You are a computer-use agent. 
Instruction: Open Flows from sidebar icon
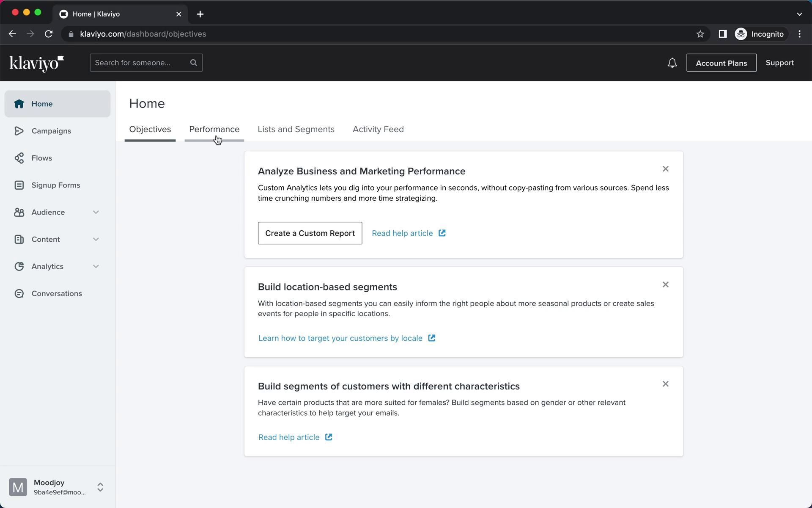coord(19,158)
